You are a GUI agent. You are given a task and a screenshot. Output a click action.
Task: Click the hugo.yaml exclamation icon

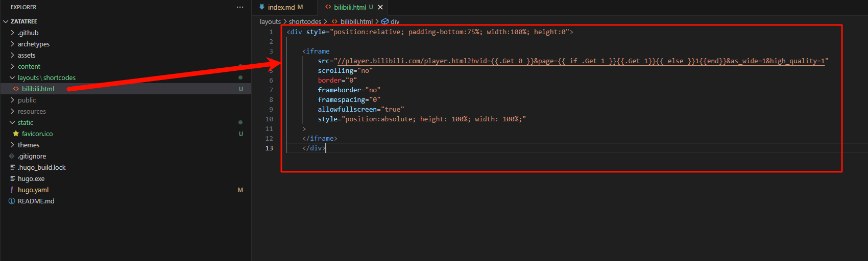[12, 190]
